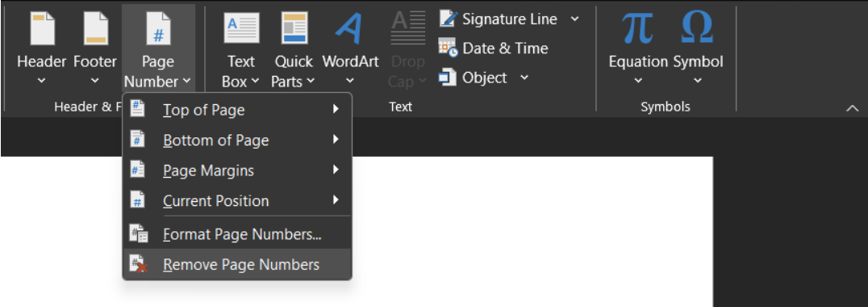Image resolution: width=868 pixels, height=307 pixels.
Task: Click the Date & Time calendar icon
Action: (x=448, y=48)
